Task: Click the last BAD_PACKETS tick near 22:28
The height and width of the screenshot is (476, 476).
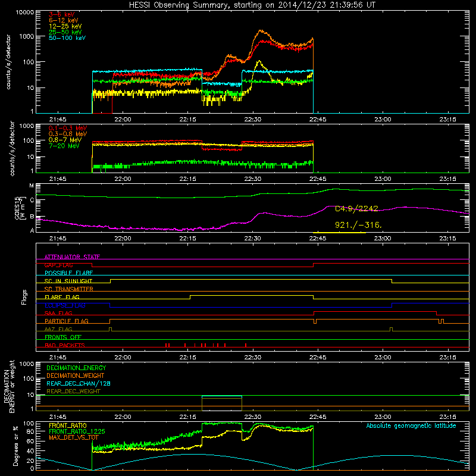Action: pos(246,345)
